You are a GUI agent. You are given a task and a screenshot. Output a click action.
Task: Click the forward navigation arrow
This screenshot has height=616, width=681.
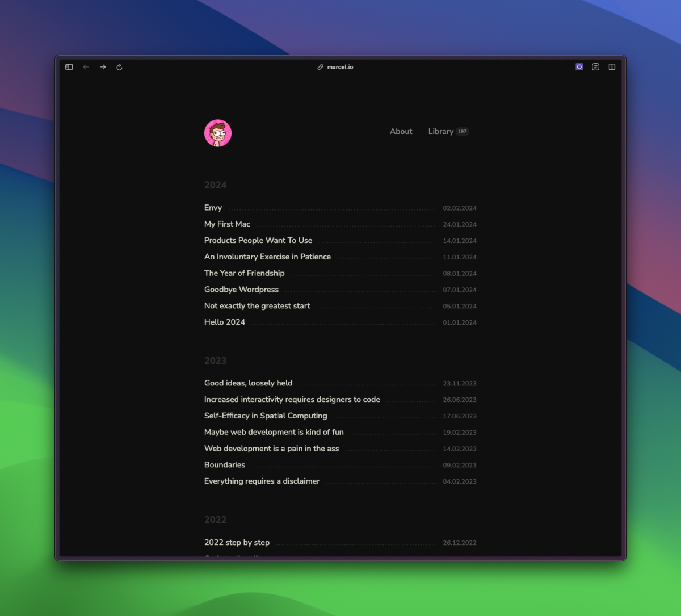pyautogui.click(x=103, y=67)
